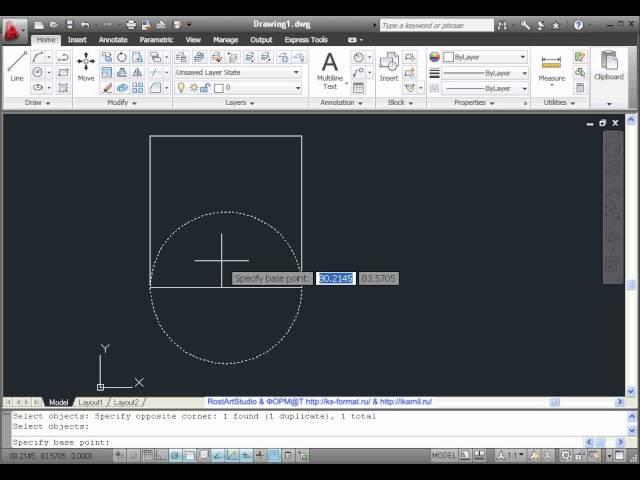Toggle layer 0 lock padlock icon
The width and height of the screenshot is (640, 480).
(205, 88)
